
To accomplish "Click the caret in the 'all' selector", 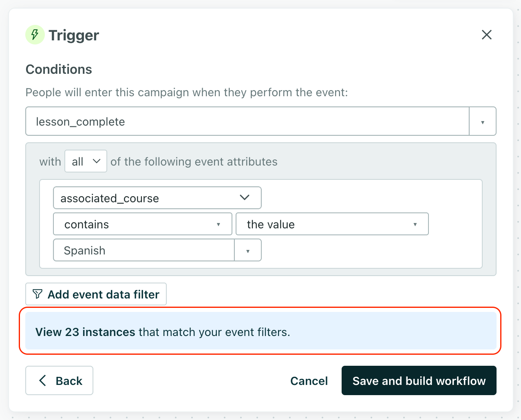I will 97,161.
